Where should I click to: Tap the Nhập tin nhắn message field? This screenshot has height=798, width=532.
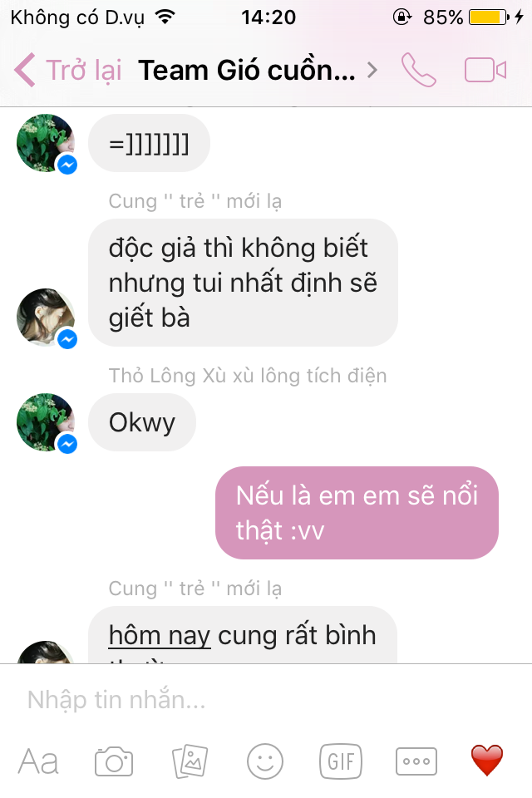[266, 700]
